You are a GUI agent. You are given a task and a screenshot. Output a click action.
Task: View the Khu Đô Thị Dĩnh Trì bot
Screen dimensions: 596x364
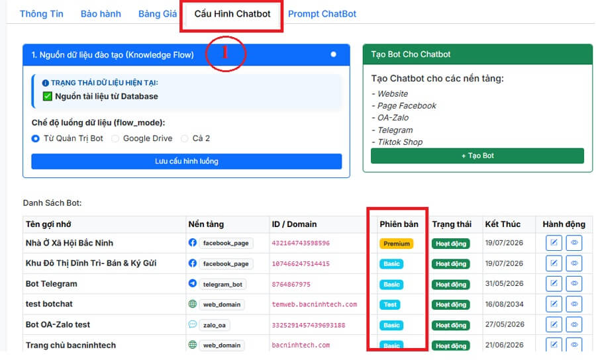click(574, 263)
